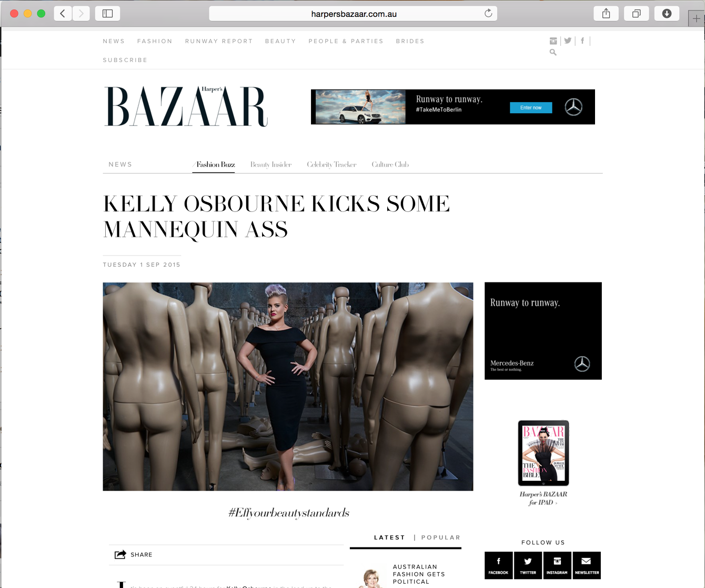Open the Safari share sheet icon

(x=606, y=14)
